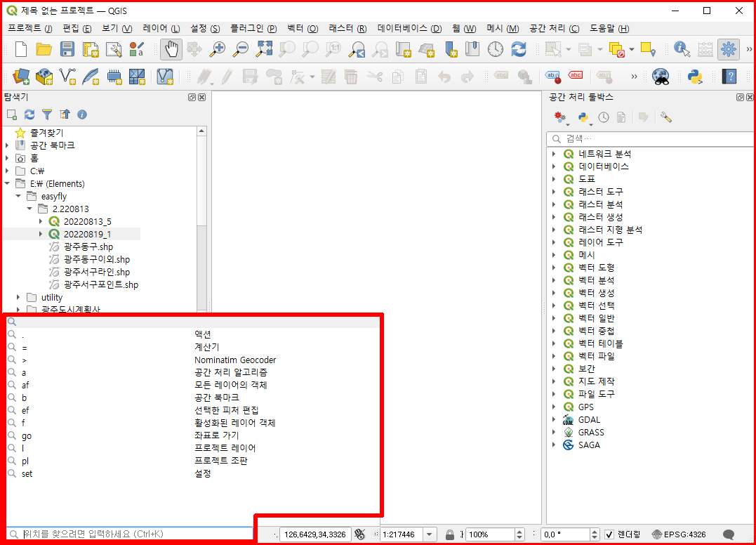Toggle the mouse extents display icon
The width and height of the screenshot is (756, 545).
(x=359, y=534)
